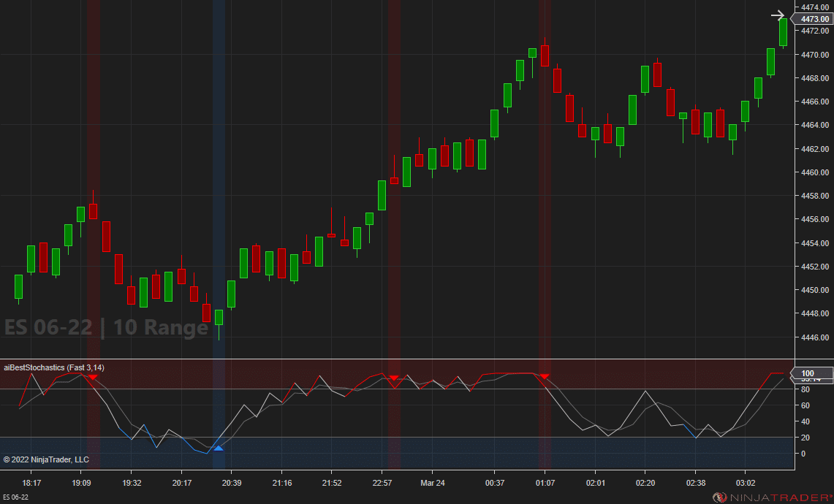
Task: Switch to the ES 06-22 tab
Action: tap(16, 497)
